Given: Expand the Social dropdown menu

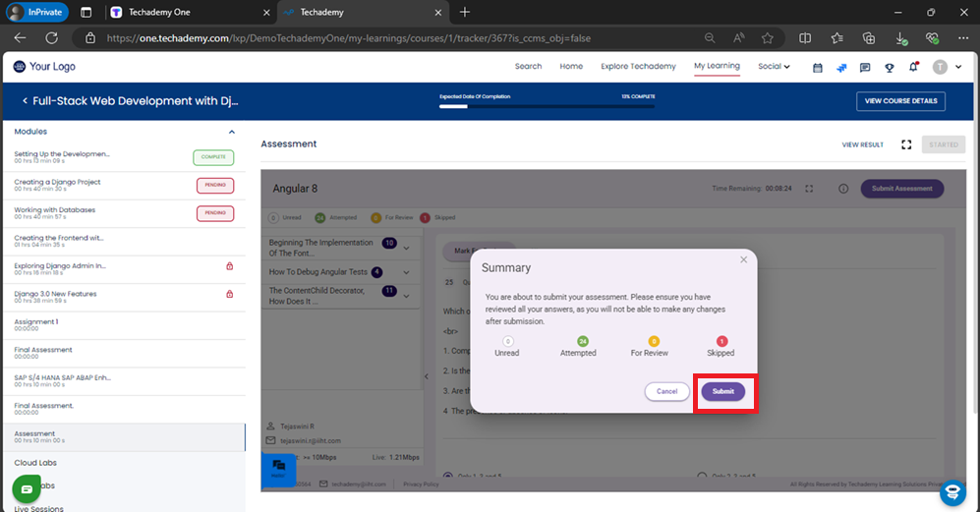Looking at the screenshot, I should 774,67.
